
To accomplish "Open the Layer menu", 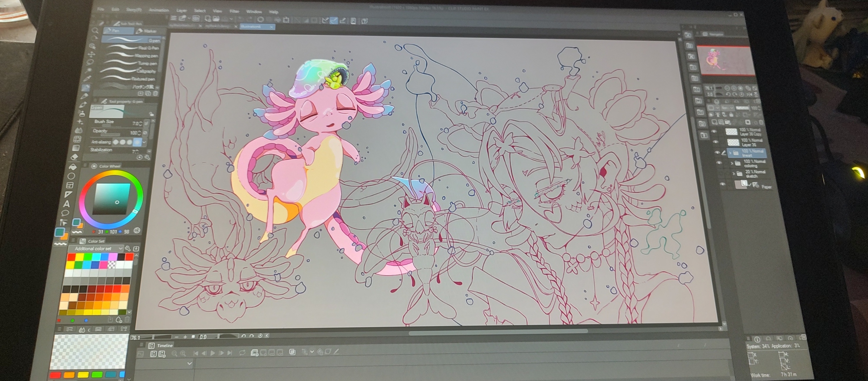I will click(x=181, y=11).
